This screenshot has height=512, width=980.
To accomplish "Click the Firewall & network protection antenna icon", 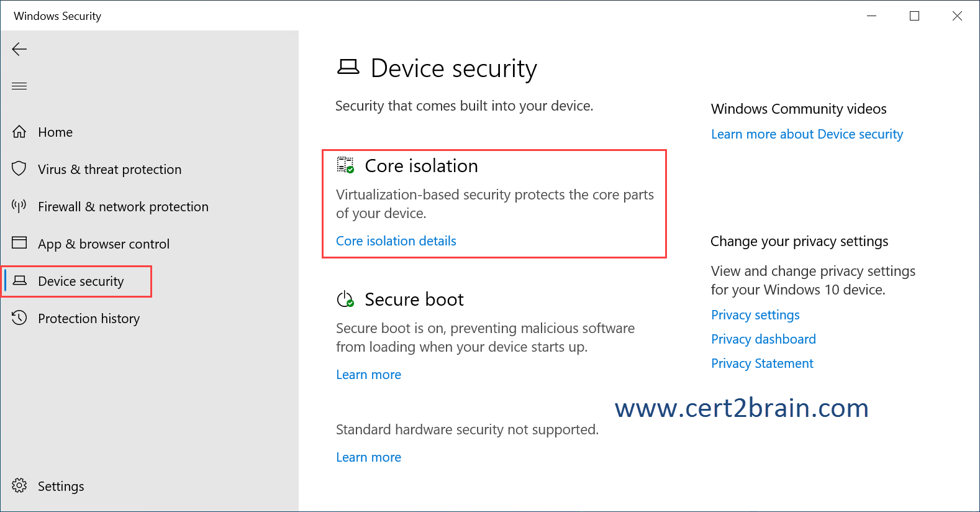I will click(x=19, y=206).
